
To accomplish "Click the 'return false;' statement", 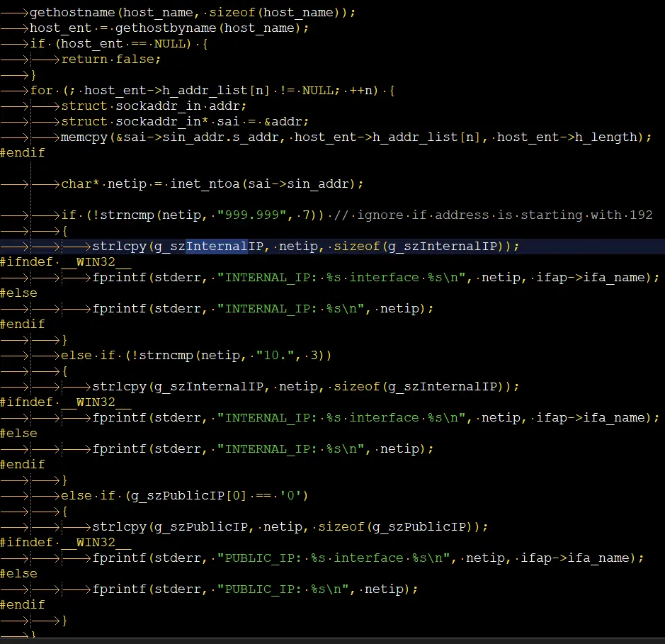I will tap(111, 59).
